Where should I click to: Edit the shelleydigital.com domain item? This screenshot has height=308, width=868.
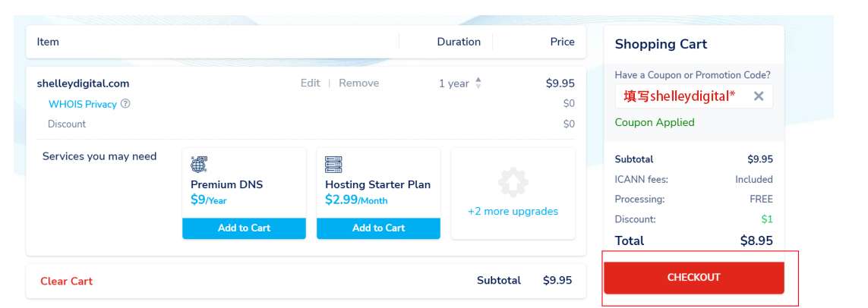310,83
